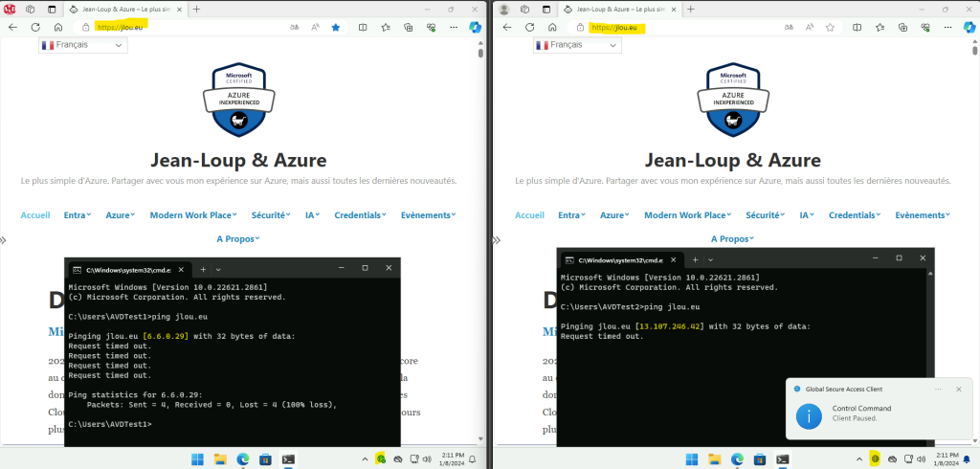Viewport: 980px width, 469px height.
Task: Open Copilot sidebar in AVDTest1 browser
Action: point(476,27)
